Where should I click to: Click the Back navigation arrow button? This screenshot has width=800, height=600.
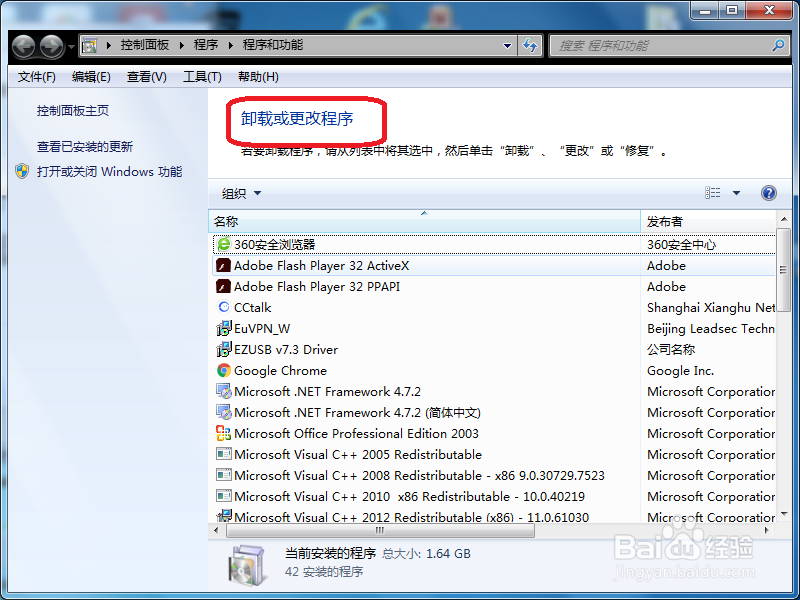click(x=23, y=46)
